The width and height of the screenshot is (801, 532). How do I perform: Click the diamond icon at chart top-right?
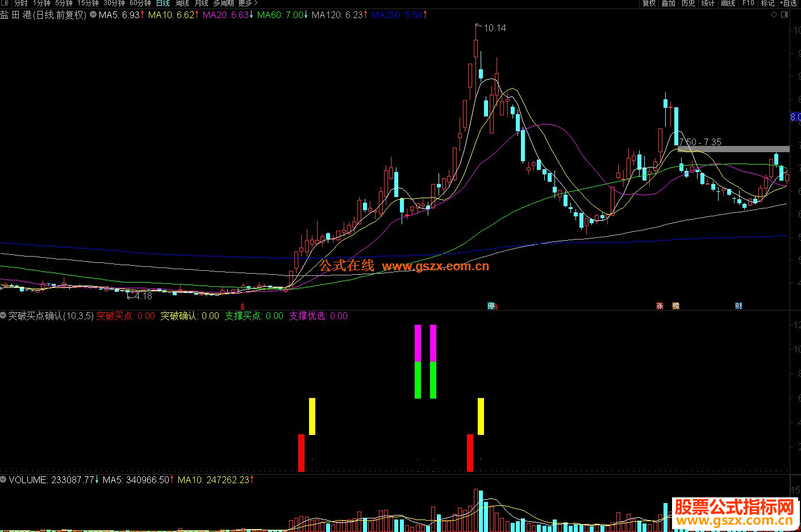click(x=774, y=15)
